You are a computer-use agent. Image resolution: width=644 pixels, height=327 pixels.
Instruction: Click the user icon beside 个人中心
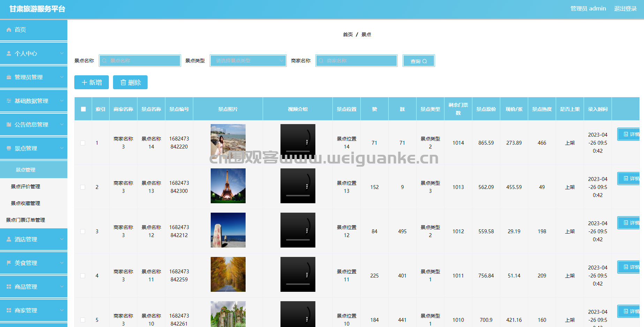point(9,54)
